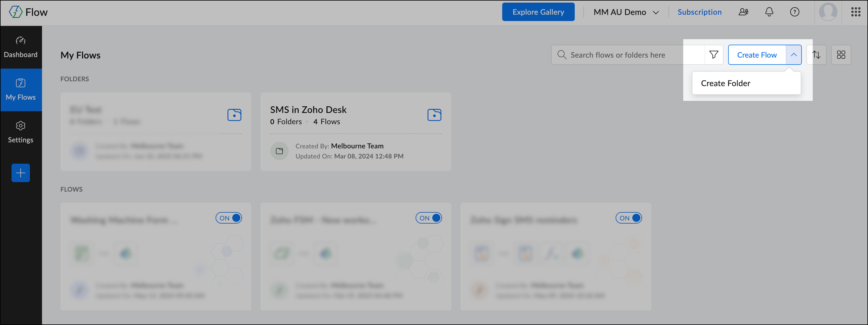Select Create Folder from the dropdown

point(746,83)
